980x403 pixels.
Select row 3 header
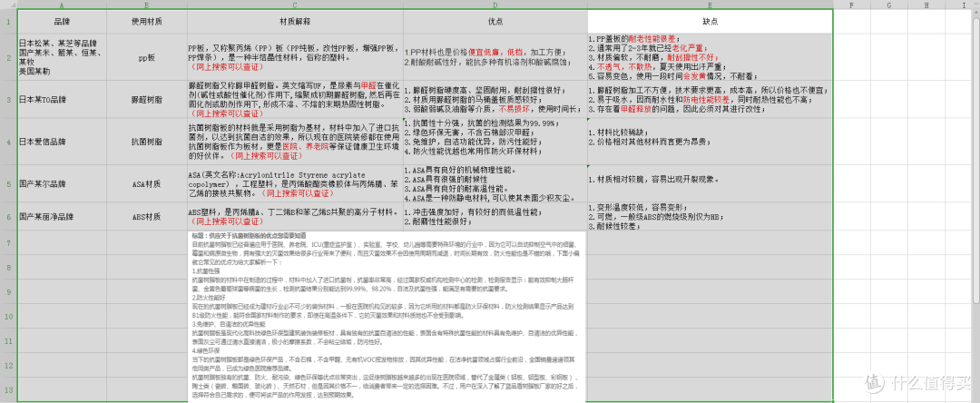(9, 100)
